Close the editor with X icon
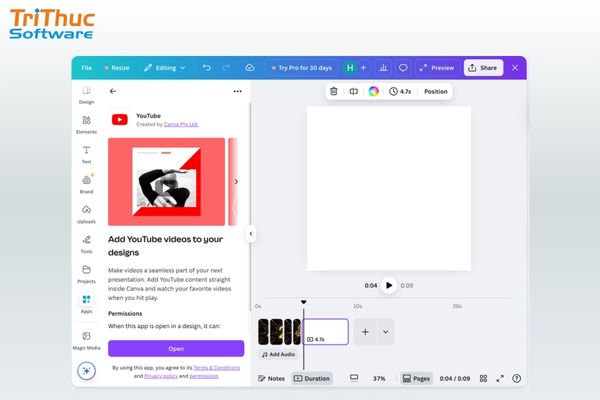 coord(515,68)
